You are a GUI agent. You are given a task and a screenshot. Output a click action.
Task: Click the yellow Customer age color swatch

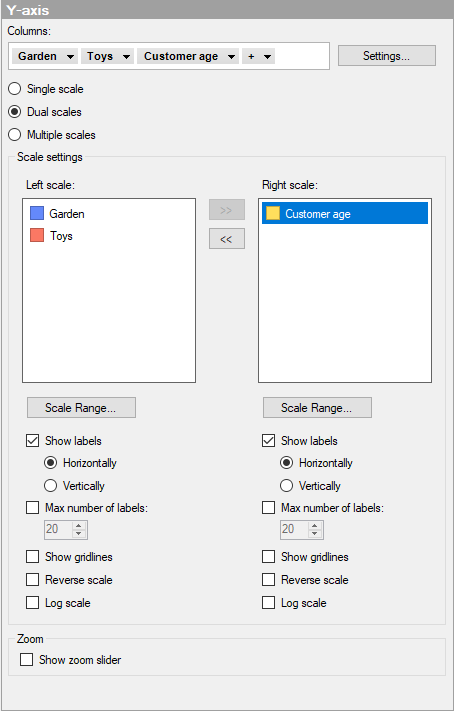(x=273, y=213)
